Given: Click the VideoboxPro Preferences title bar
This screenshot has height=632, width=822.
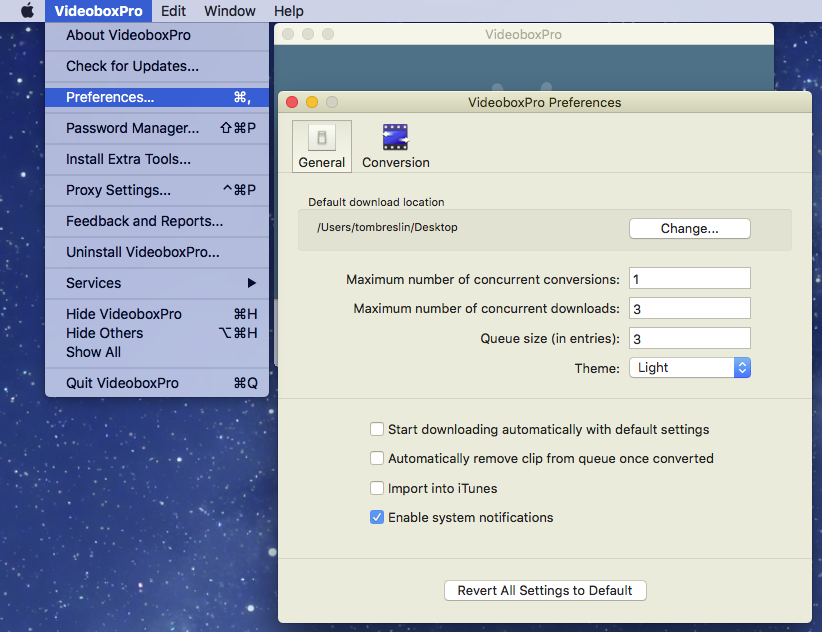Looking at the screenshot, I should click(x=545, y=102).
